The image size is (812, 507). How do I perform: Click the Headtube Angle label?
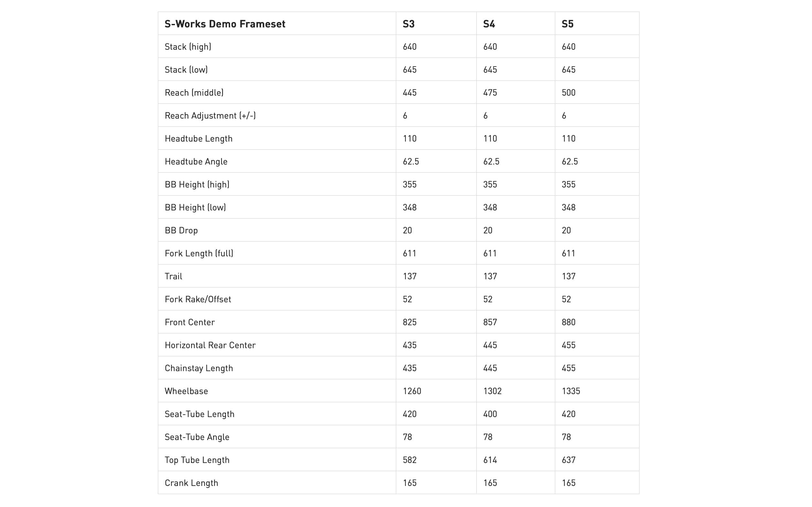pos(196,162)
